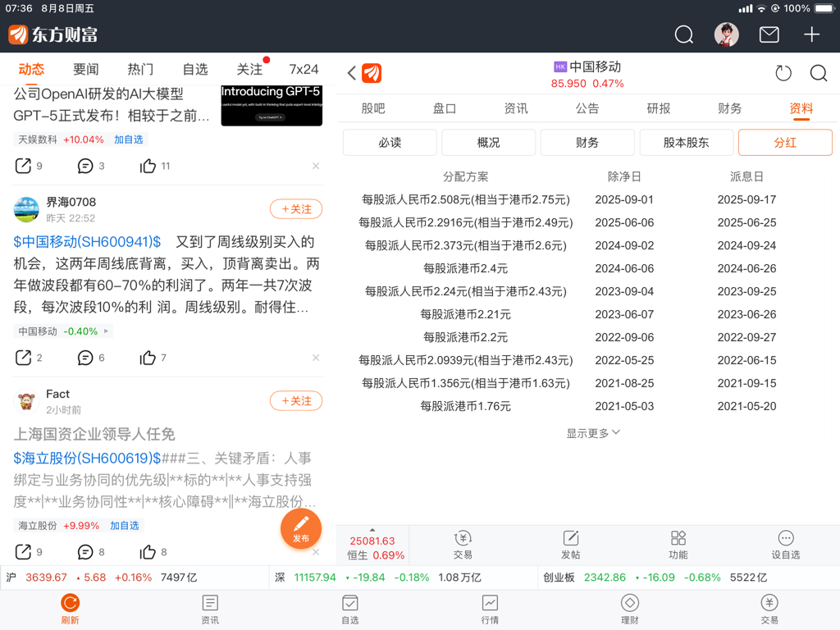Open comments on Fact post
This screenshot has height=630, width=840.
pyautogui.click(x=85, y=552)
